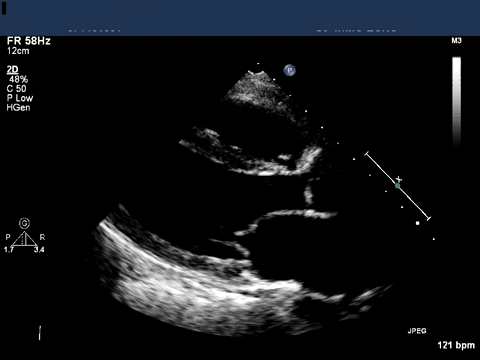Click the 'P' label left of the triangle

pyautogui.click(x=8, y=237)
